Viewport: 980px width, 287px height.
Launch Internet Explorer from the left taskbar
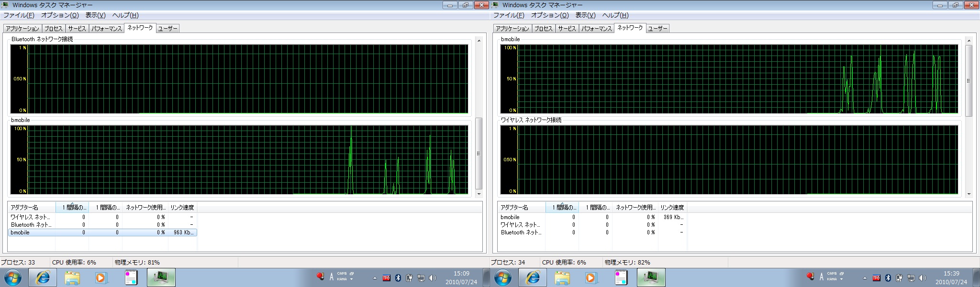pos(43,277)
